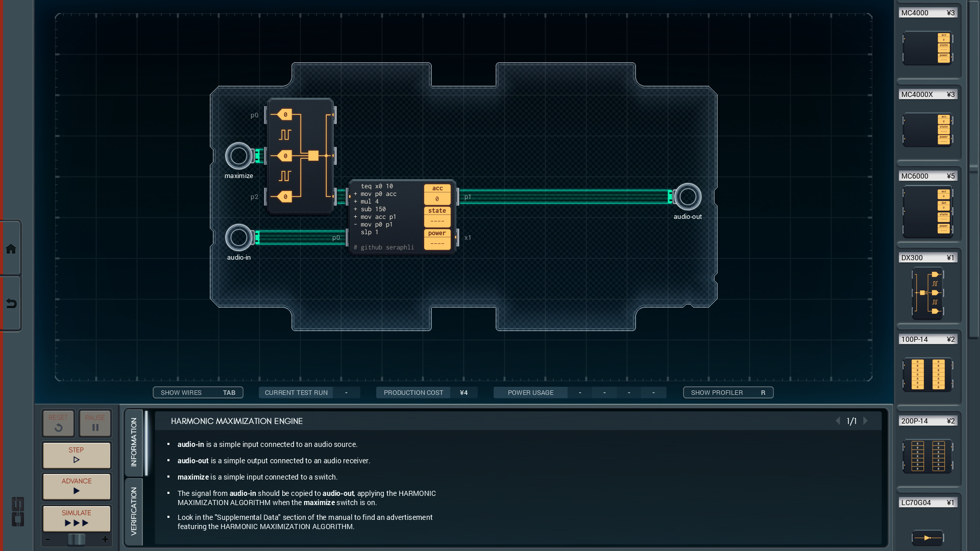The height and width of the screenshot is (551, 980).
Task: Switch to the Information tab
Action: pyautogui.click(x=134, y=442)
